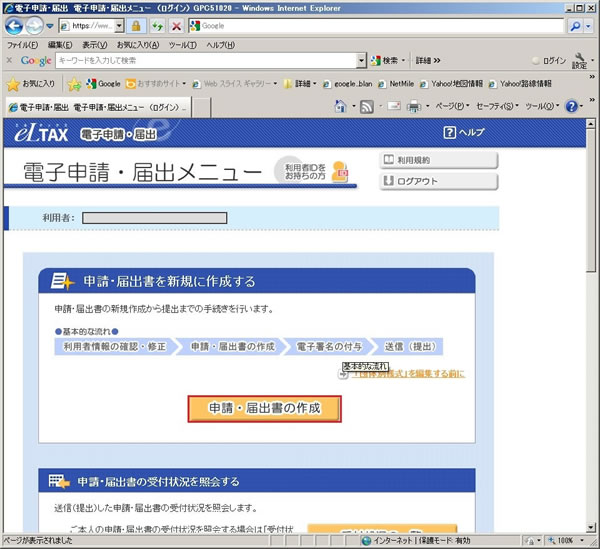Open the search provider dropdown arrow

click(589, 26)
